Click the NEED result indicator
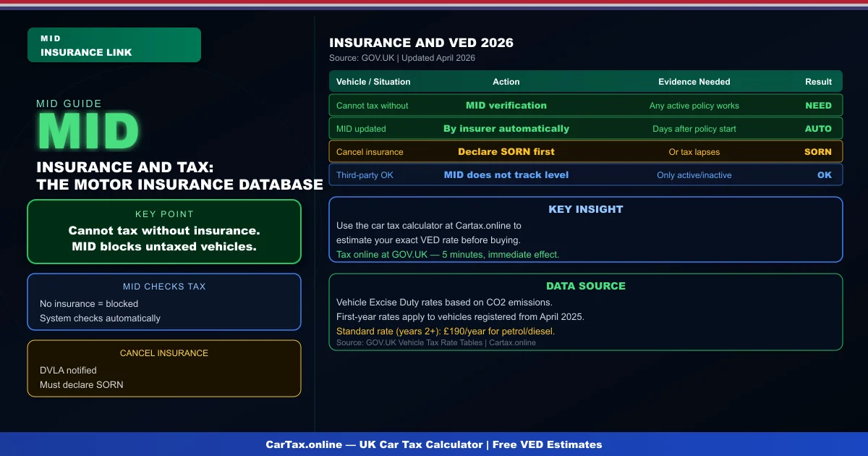The height and width of the screenshot is (456, 868). (x=818, y=105)
